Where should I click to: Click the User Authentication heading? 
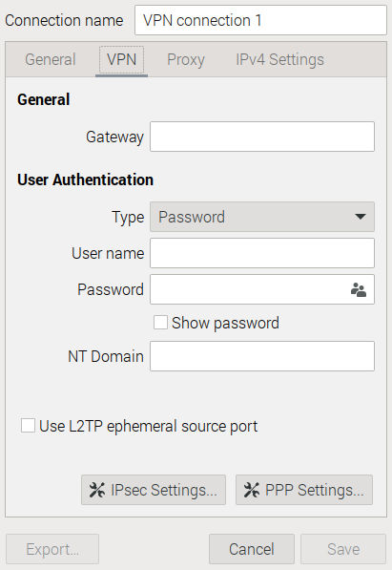[x=86, y=179]
